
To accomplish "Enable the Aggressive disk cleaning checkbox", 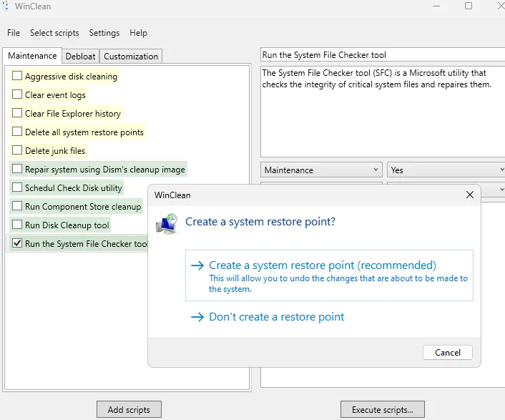I will (x=17, y=76).
